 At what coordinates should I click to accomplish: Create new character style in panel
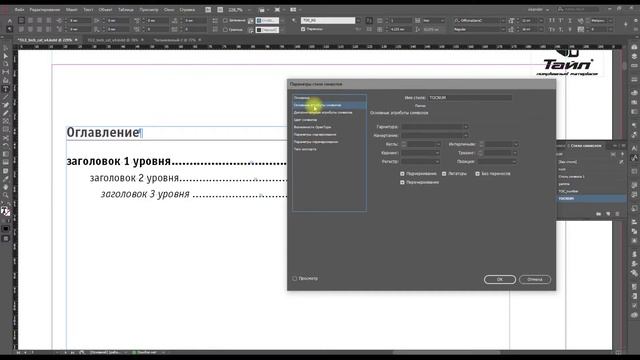click(x=608, y=214)
